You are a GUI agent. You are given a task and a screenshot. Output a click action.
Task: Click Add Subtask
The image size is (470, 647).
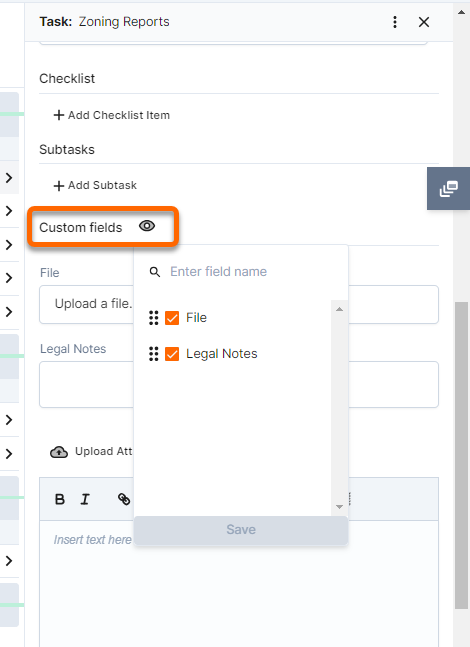(95, 185)
